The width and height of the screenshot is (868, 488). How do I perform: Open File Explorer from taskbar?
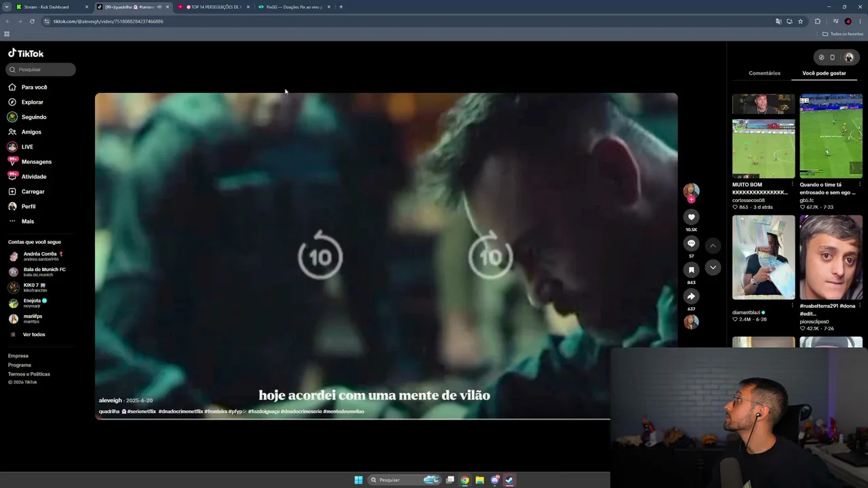click(x=479, y=480)
